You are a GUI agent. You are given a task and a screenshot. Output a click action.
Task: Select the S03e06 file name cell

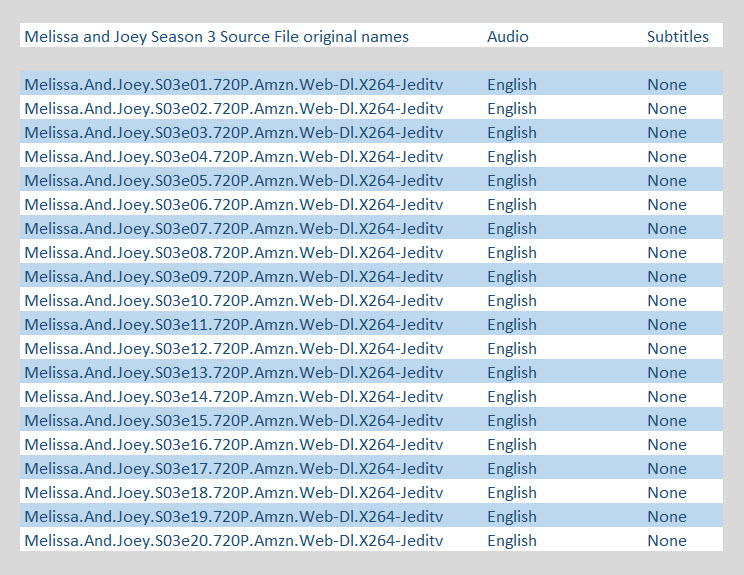click(x=234, y=205)
